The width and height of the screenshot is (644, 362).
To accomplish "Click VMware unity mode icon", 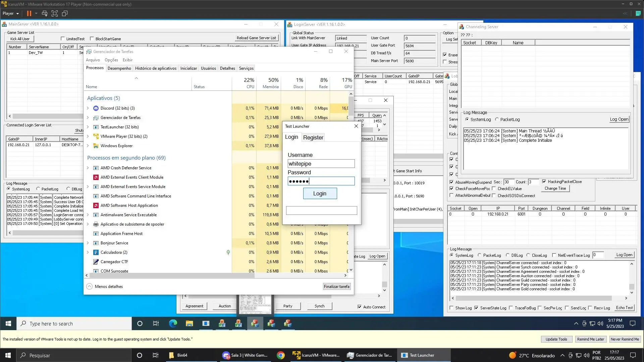I will (x=65, y=13).
